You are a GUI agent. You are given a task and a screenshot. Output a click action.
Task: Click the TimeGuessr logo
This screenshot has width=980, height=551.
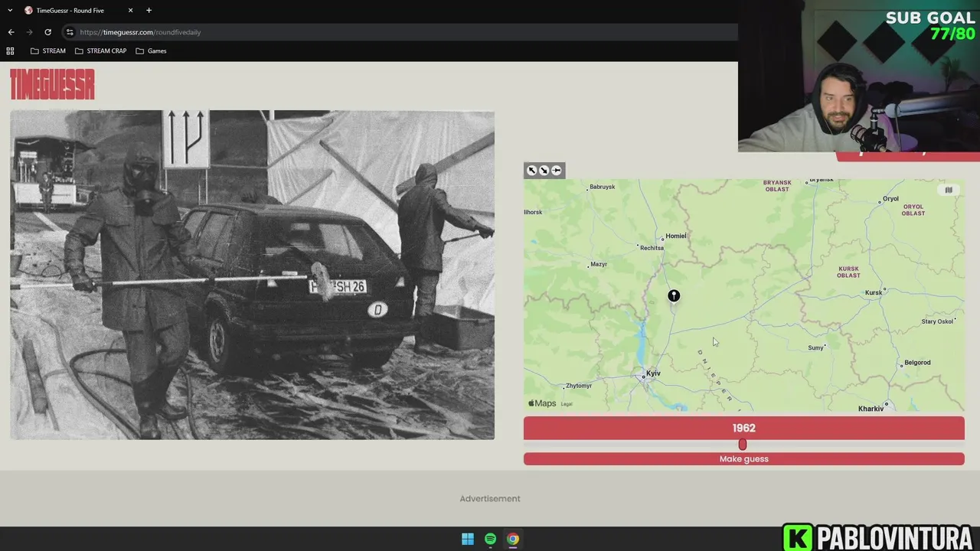coord(52,84)
